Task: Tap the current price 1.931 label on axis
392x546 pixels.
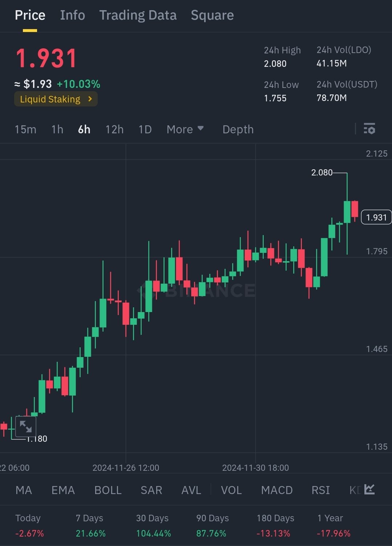Action: [376, 217]
